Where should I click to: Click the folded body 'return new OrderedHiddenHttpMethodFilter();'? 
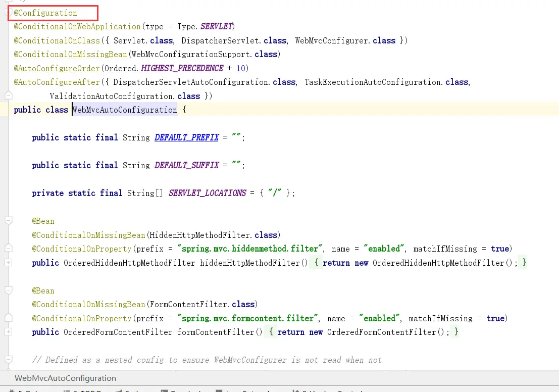click(420, 263)
